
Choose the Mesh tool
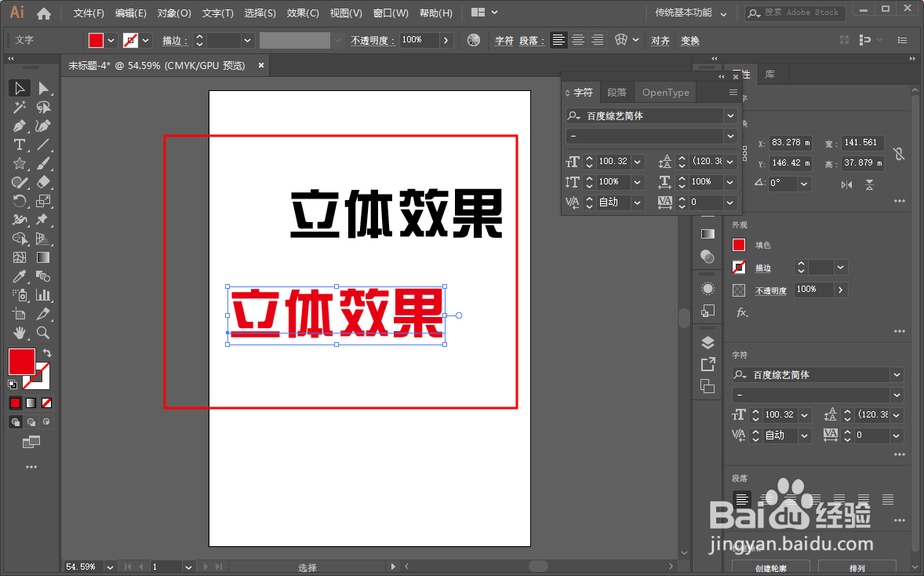tap(20, 257)
